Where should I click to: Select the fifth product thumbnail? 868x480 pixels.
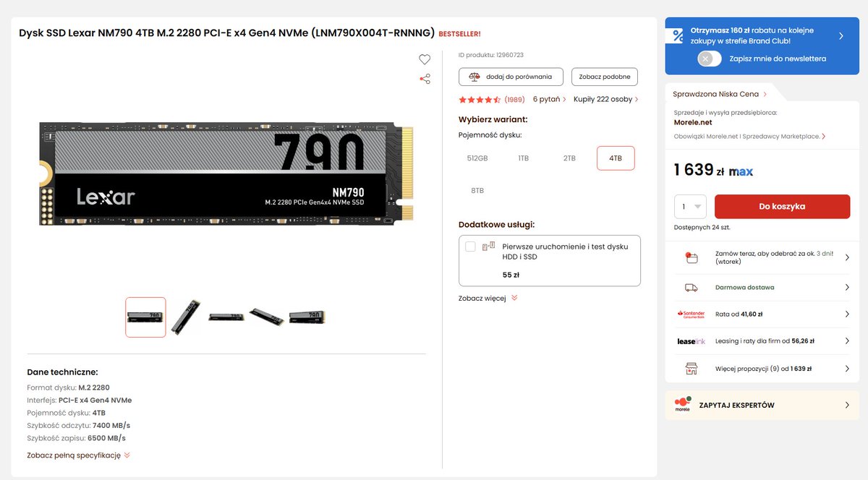click(x=307, y=317)
